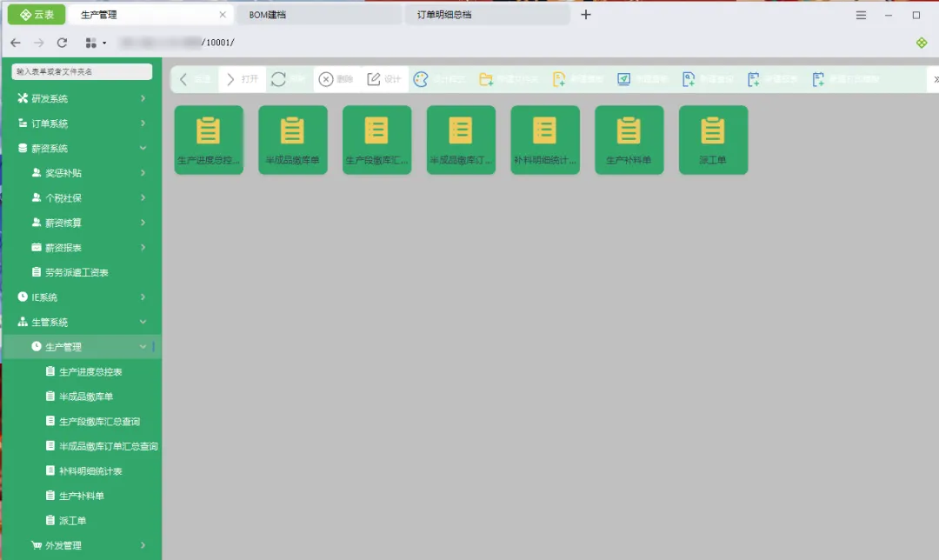
Task: Click the new query document icon with magnifier
Action: [x=689, y=79]
